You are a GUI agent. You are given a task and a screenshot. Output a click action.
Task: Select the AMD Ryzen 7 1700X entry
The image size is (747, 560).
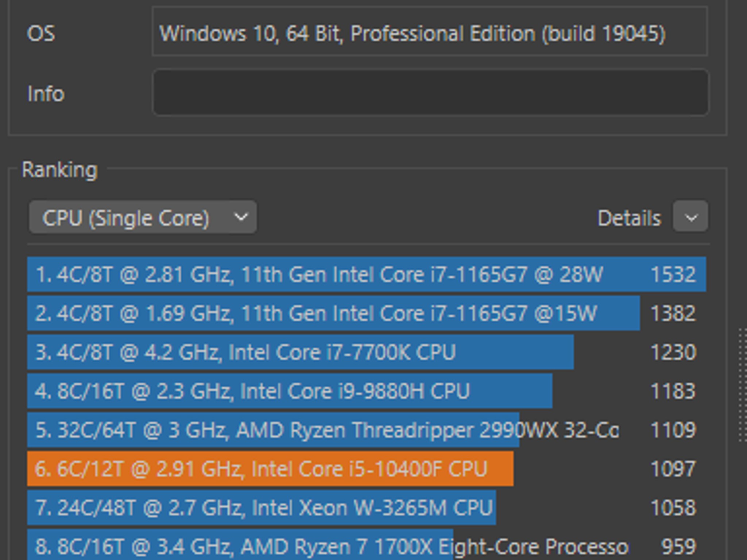pos(255,546)
